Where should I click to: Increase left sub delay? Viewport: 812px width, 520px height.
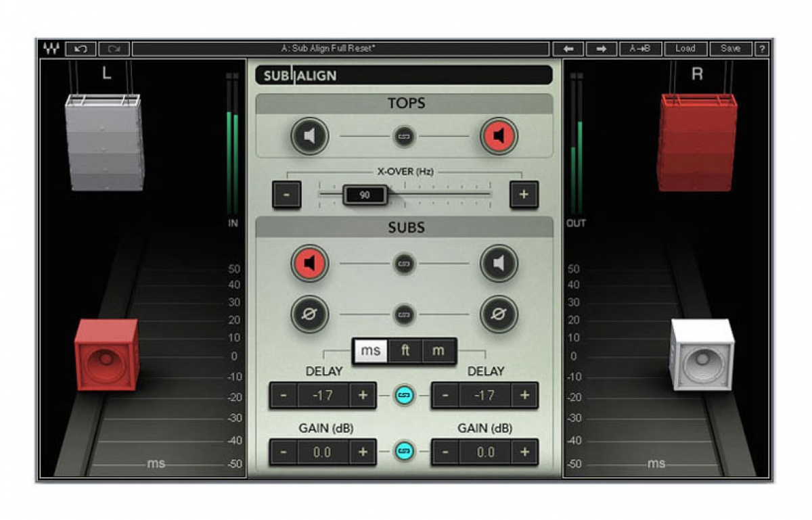(363, 395)
